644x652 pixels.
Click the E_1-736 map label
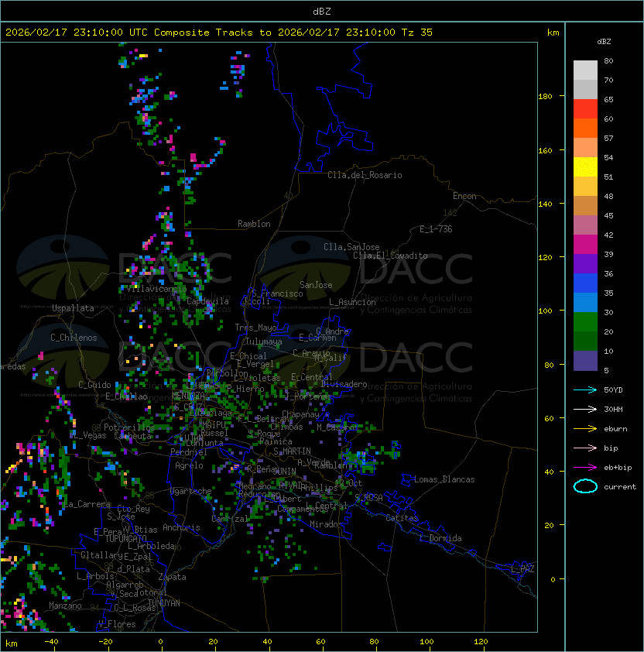[x=436, y=229]
